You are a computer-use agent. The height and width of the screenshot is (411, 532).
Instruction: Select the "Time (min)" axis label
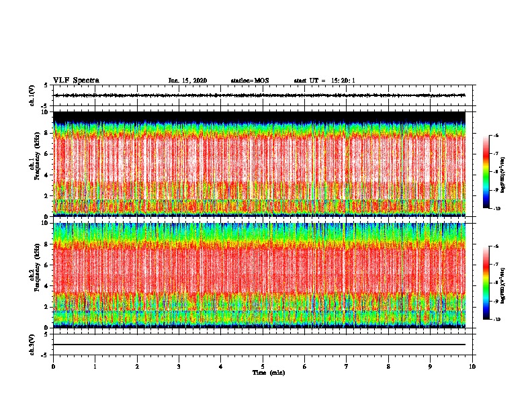[x=269, y=373]
